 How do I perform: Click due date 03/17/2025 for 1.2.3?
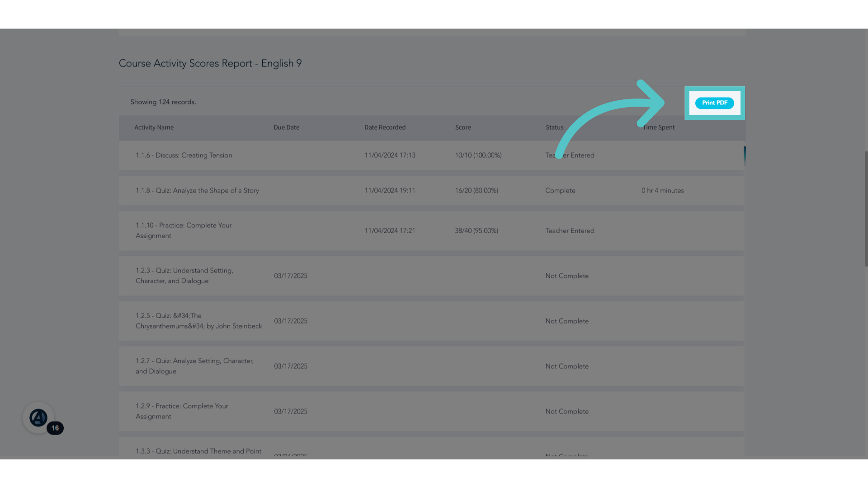[x=291, y=276]
